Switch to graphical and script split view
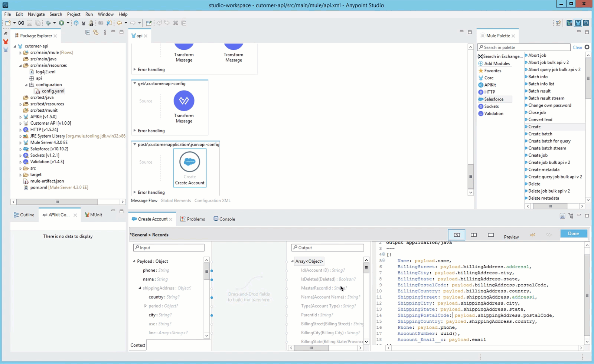Screen dimensions: 594x364 click(x=457, y=235)
